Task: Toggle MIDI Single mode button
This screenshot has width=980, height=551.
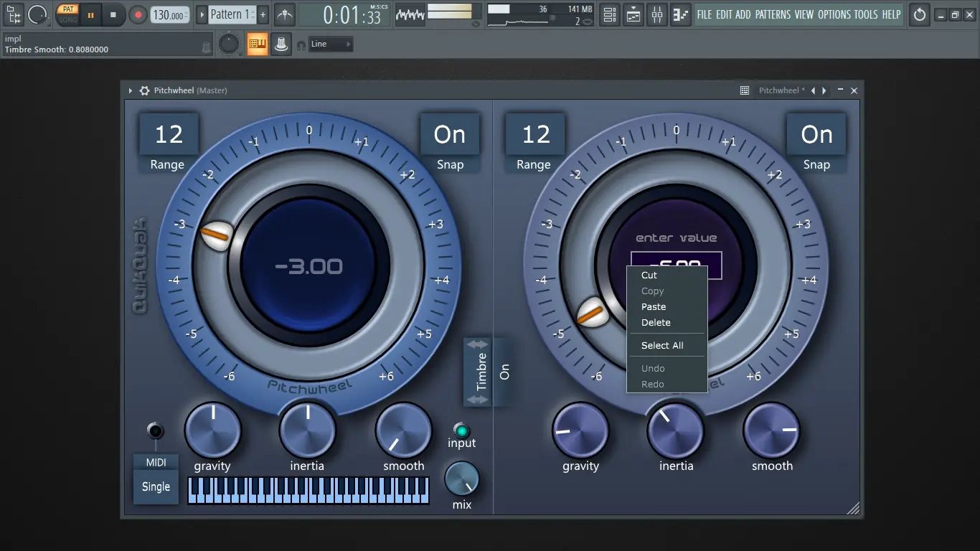Action: pos(156,486)
